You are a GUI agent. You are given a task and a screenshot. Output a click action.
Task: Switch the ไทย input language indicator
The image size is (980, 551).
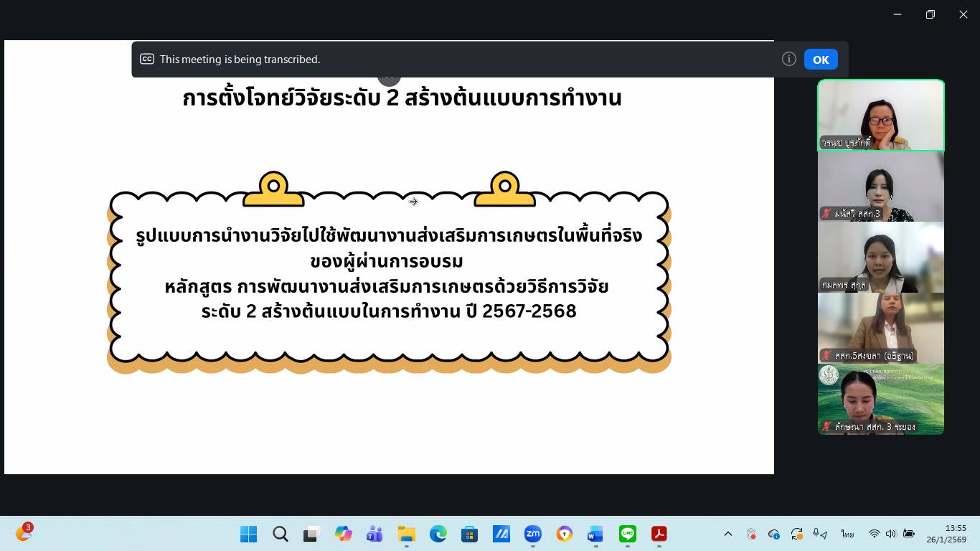pos(848,534)
